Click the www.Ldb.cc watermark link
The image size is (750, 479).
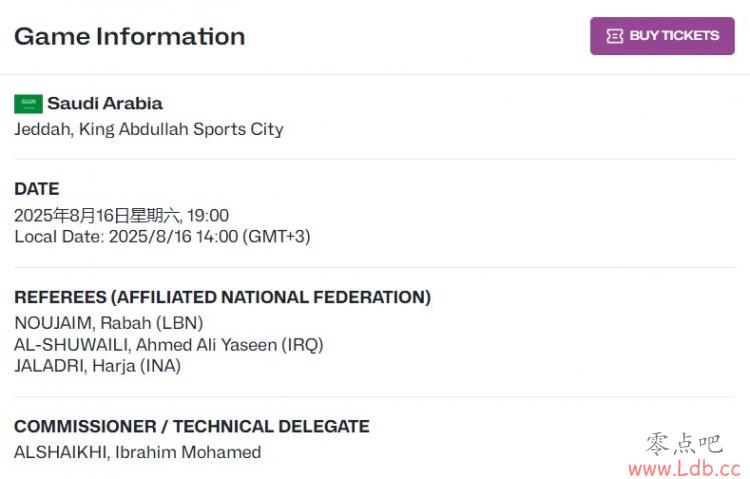pos(685,468)
